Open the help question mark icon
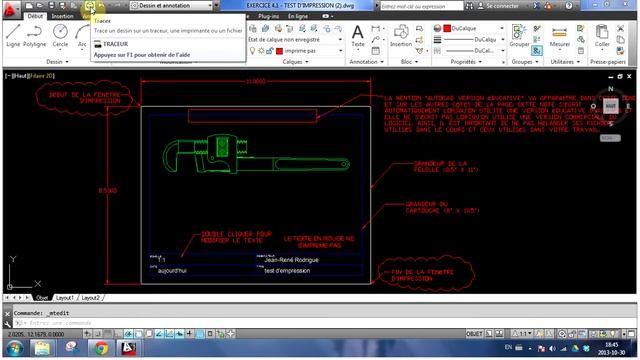Screen dimensions: 640x360 [x=569, y=6]
